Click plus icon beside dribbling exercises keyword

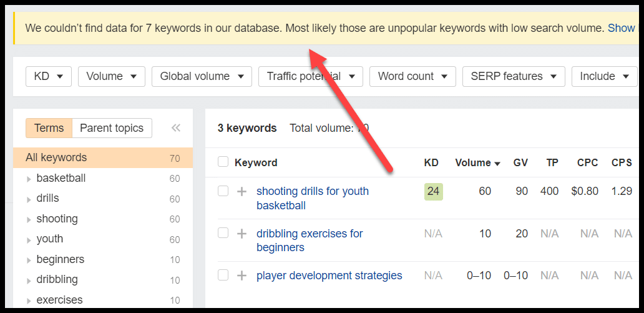pyautogui.click(x=242, y=234)
